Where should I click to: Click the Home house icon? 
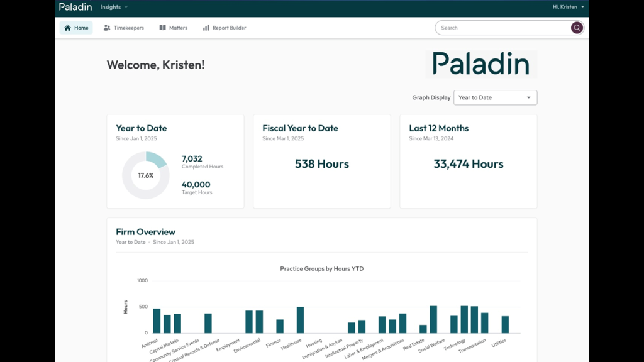pyautogui.click(x=68, y=28)
